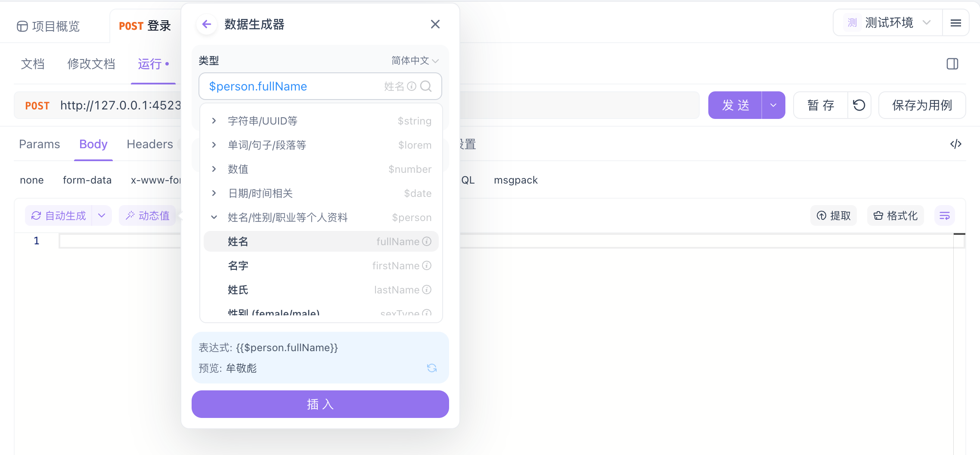980x455 pixels.
Task: Open code view via the </> icon
Action: 955,144
